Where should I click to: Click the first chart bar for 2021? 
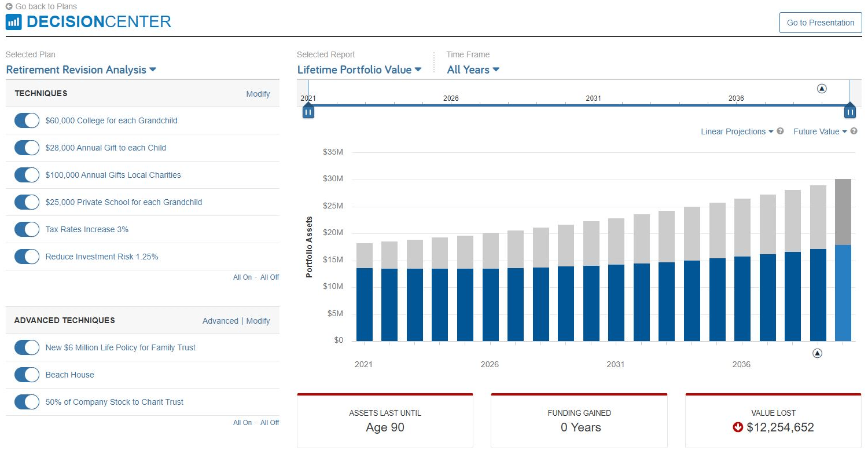click(x=365, y=292)
